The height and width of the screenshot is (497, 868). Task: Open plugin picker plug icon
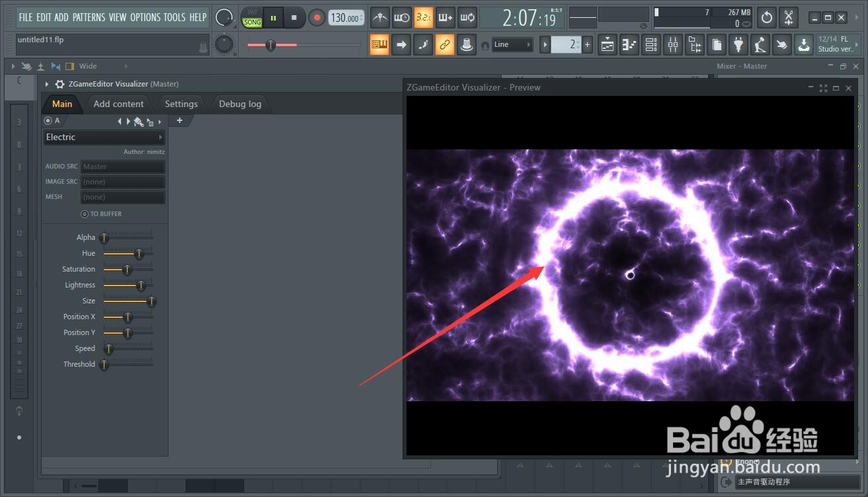[x=738, y=45]
